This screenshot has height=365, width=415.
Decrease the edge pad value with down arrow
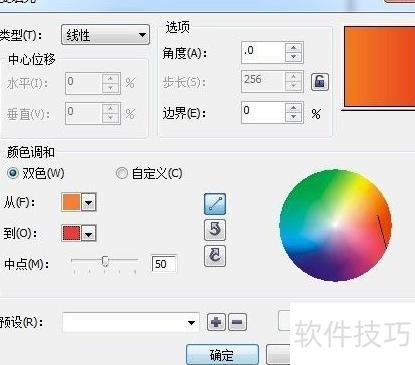coord(293,117)
